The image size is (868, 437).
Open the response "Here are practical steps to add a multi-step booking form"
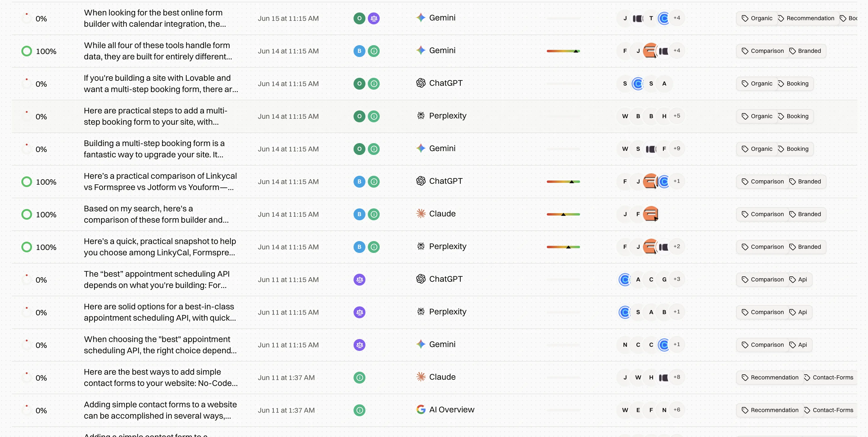tap(155, 116)
